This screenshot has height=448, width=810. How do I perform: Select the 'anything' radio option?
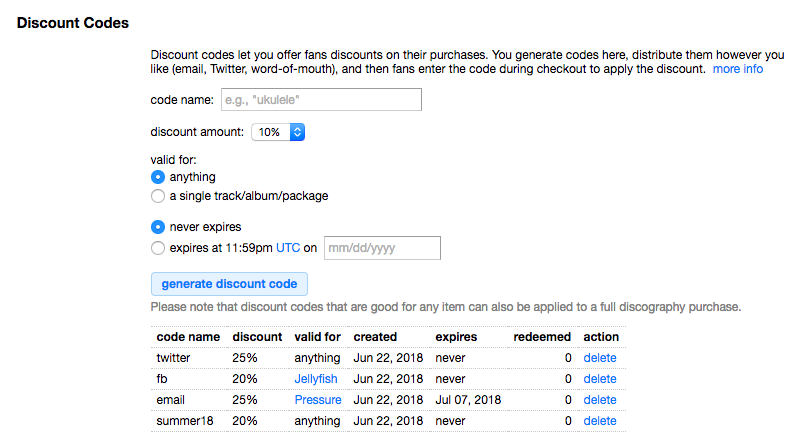point(157,177)
